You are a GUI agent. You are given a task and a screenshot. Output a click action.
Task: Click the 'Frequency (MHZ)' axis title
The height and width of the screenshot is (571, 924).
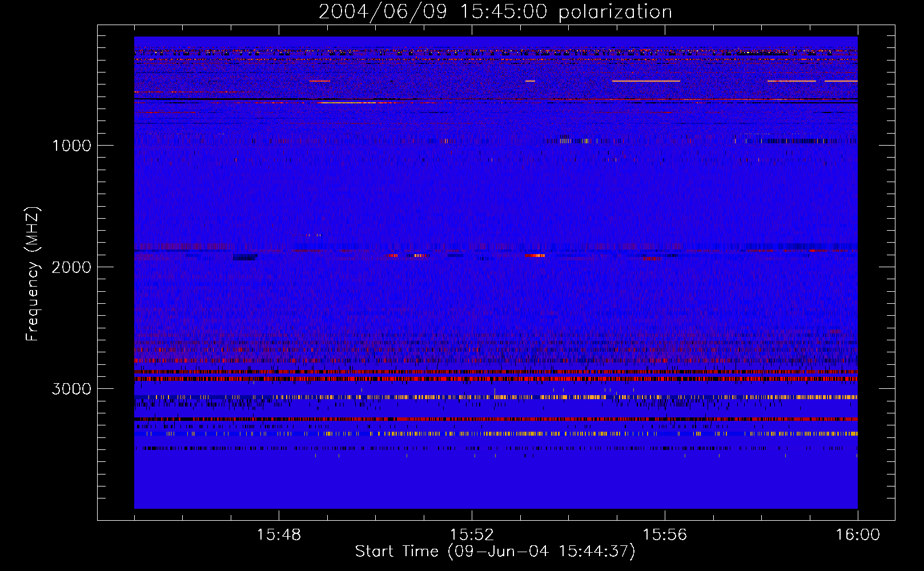tap(33, 274)
